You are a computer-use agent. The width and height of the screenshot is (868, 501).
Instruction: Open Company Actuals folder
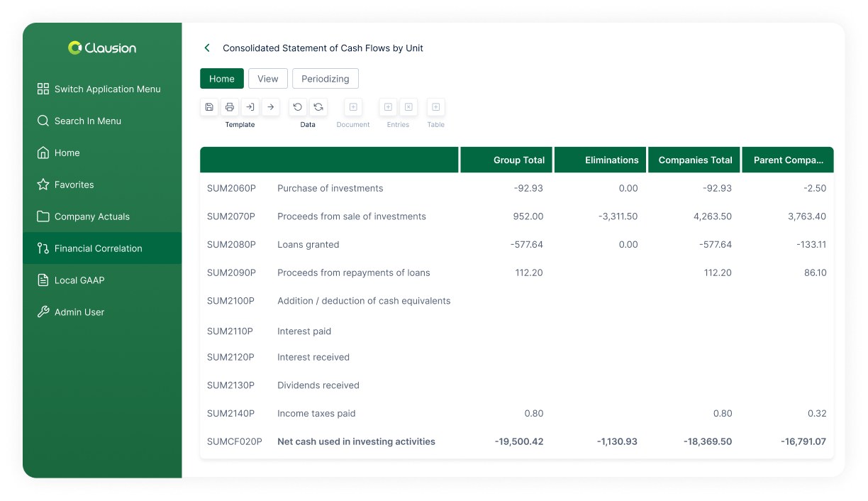pos(91,216)
